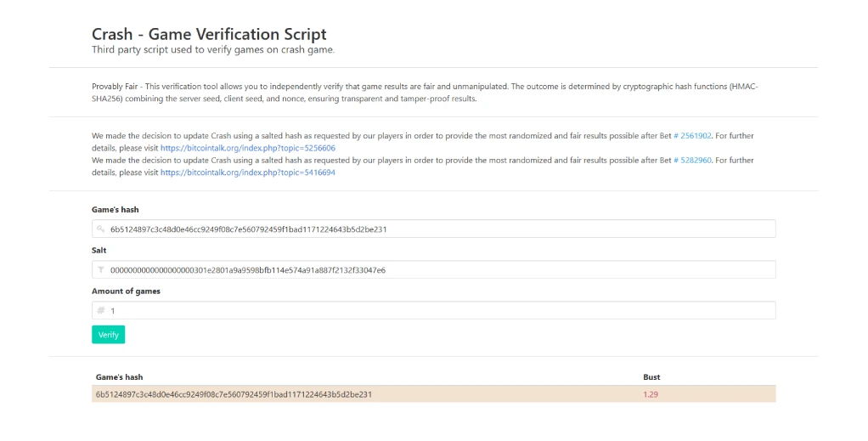Click the Bust column header

pos(651,376)
